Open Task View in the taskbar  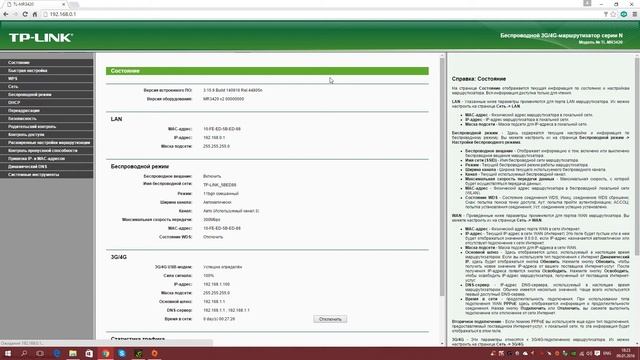coord(40,353)
